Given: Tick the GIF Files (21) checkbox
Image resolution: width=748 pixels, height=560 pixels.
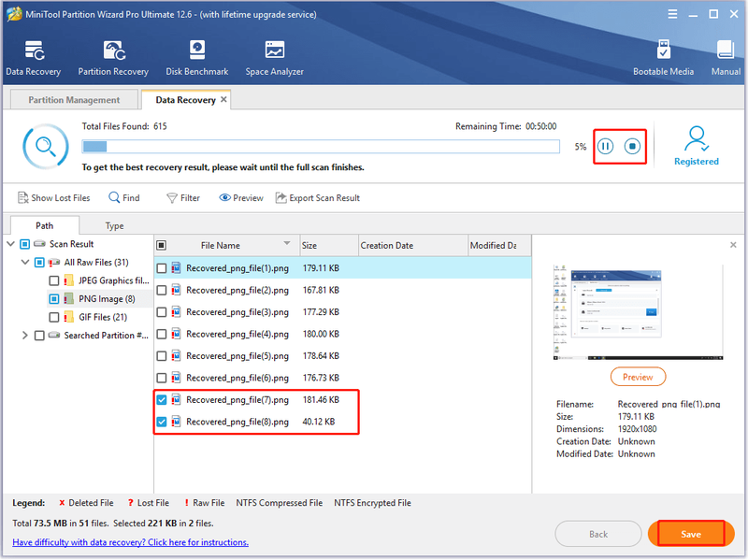Looking at the screenshot, I should (x=54, y=317).
